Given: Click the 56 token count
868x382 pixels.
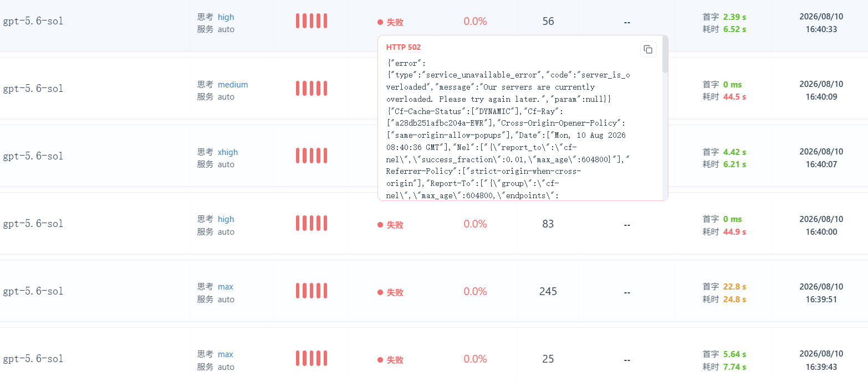Looking at the screenshot, I should pyautogui.click(x=548, y=21).
